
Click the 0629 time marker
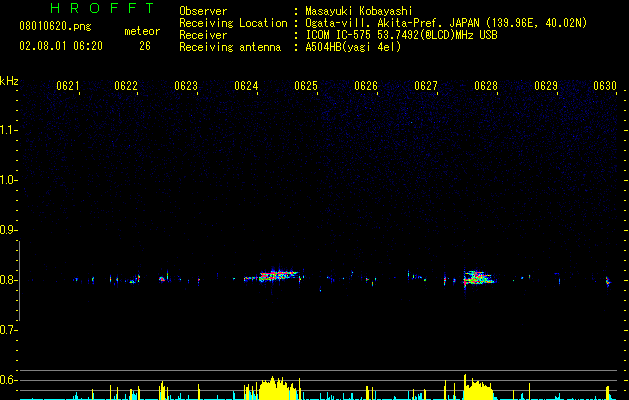546,85
